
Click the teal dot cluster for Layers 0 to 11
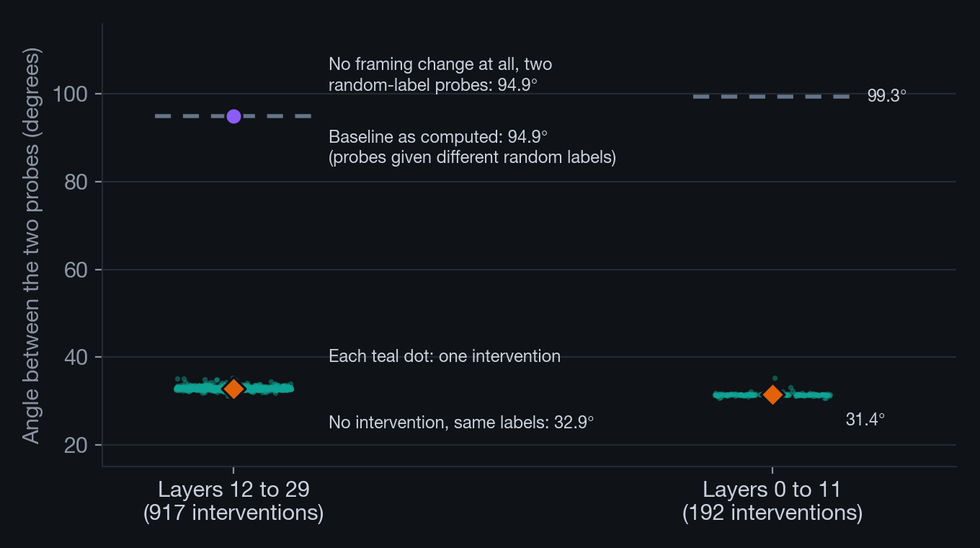[x=772, y=394]
